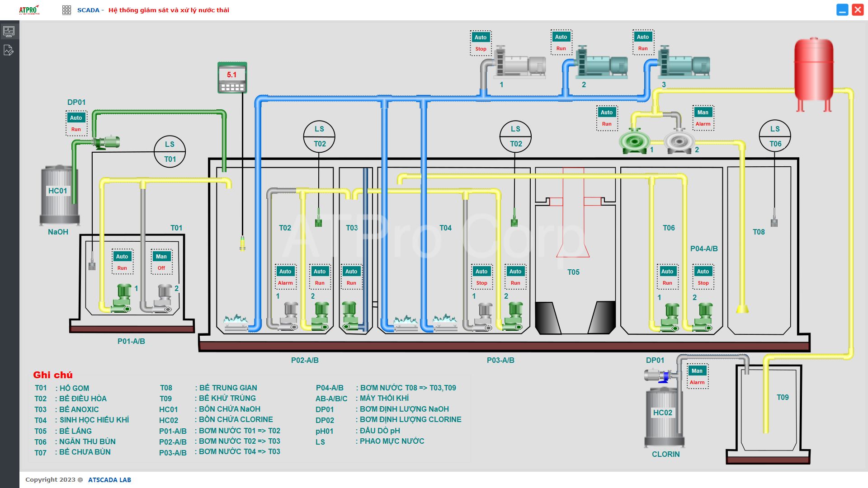Switch P01 pump 2 Man mode button

[x=161, y=256]
